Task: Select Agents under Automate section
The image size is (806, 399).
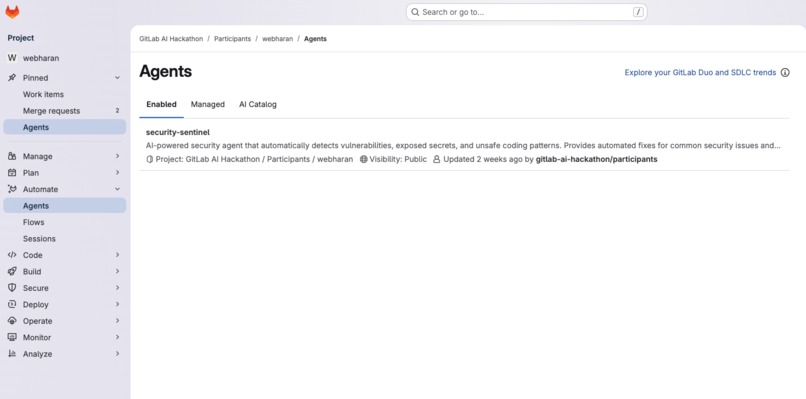Action: tap(64, 206)
